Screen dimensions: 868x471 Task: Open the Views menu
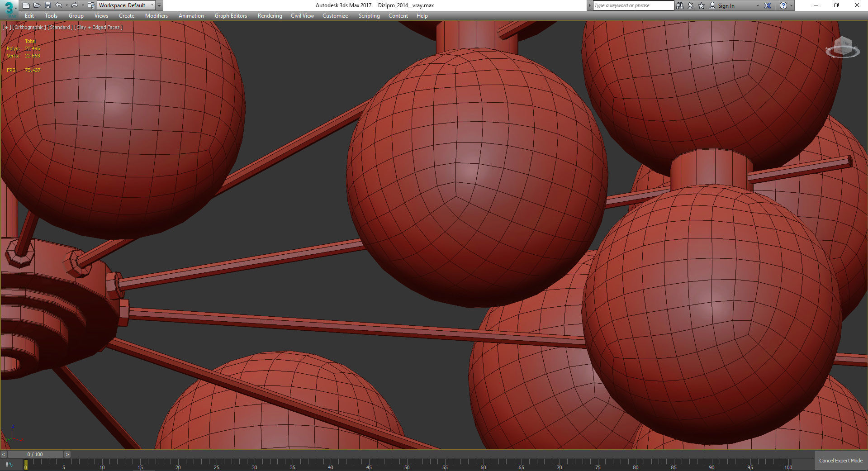pyautogui.click(x=101, y=16)
